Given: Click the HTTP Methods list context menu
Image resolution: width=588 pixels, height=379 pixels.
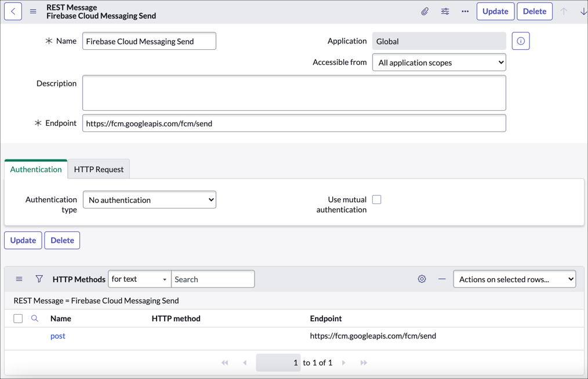Looking at the screenshot, I should [x=19, y=279].
